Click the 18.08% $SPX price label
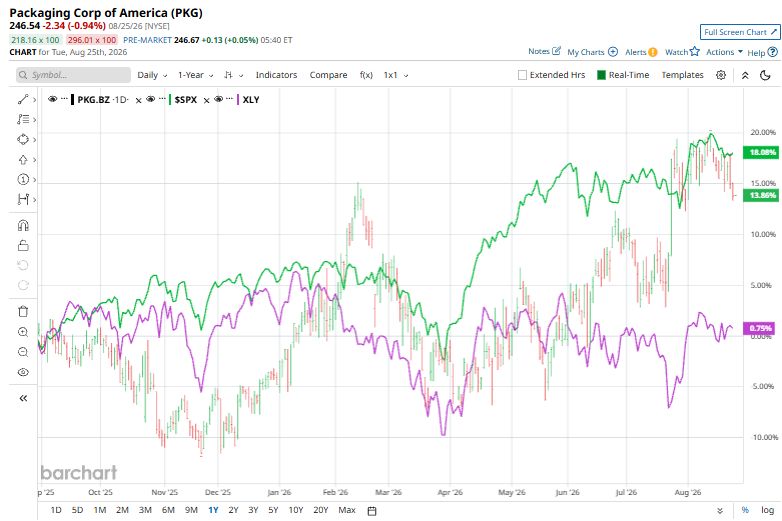The width and height of the screenshot is (782, 521). (761, 152)
